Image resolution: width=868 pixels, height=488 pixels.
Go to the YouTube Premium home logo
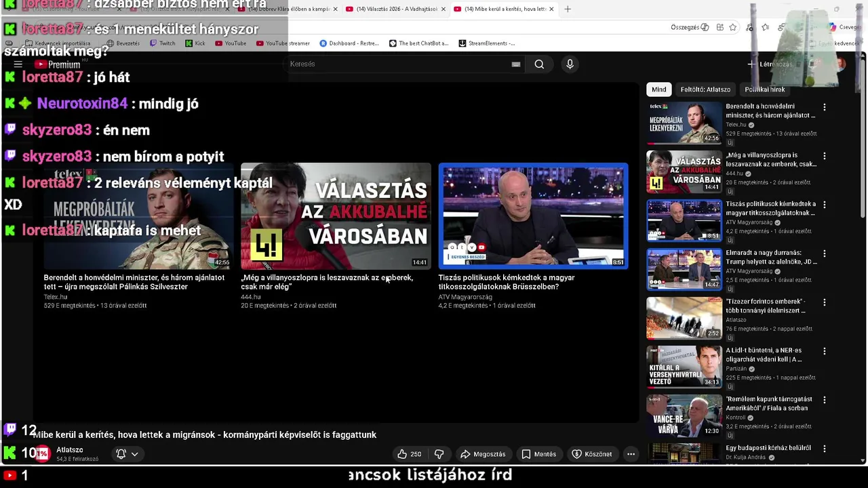coord(58,64)
